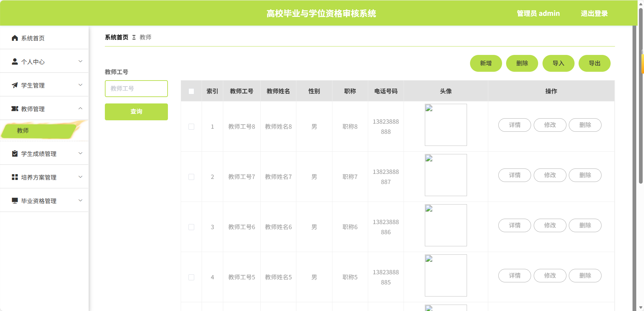Viewport: 644px width, 311px height.
Task: Check the box for row 教师工号6
Action: (x=191, y=227)
